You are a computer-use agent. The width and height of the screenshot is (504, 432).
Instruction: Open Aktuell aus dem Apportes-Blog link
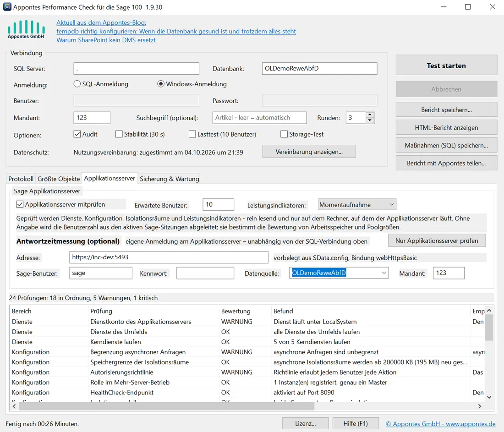pos(101,22)
